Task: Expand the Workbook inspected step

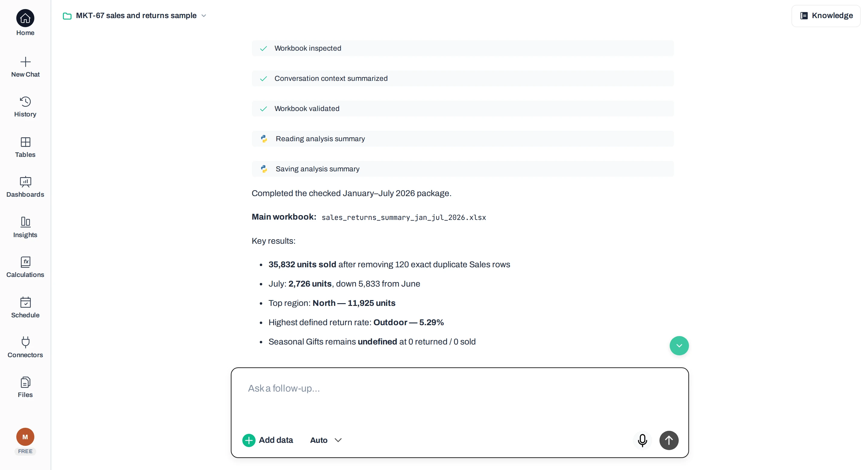Action: 463,48
